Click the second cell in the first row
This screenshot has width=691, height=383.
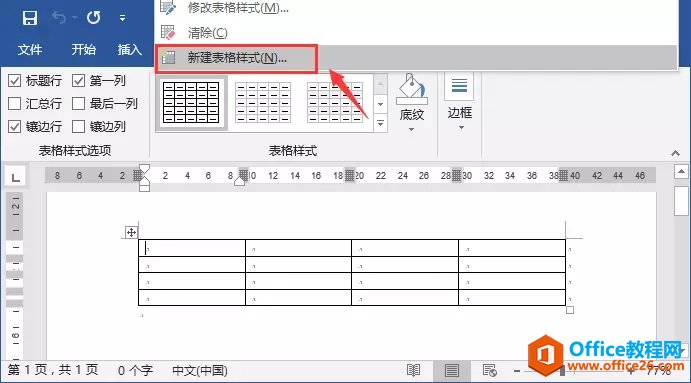point(298,249)
